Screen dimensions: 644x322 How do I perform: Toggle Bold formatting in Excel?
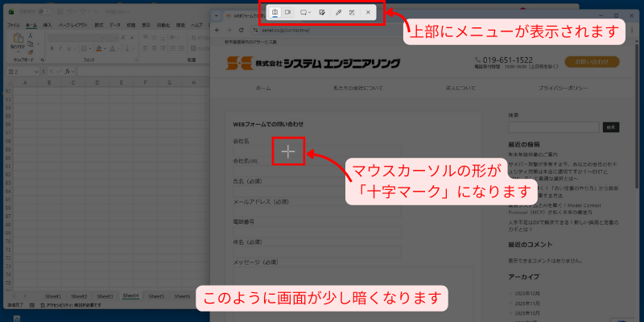click(52, 48)
